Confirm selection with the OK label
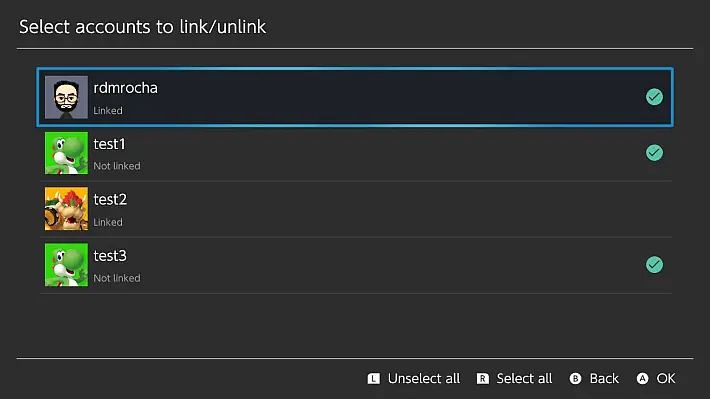Image resolution: width=710 pixels, height=399 pixels. [666, 379]
